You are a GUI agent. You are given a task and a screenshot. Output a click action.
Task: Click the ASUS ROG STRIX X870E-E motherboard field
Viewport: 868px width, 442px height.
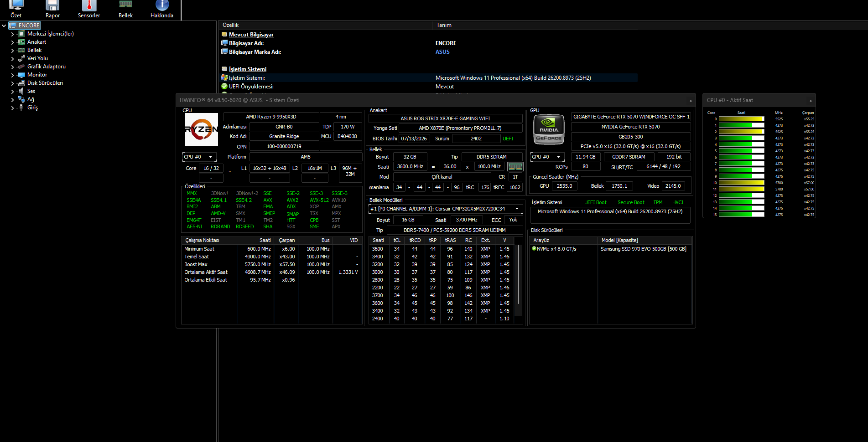click(x=445, y=118)
